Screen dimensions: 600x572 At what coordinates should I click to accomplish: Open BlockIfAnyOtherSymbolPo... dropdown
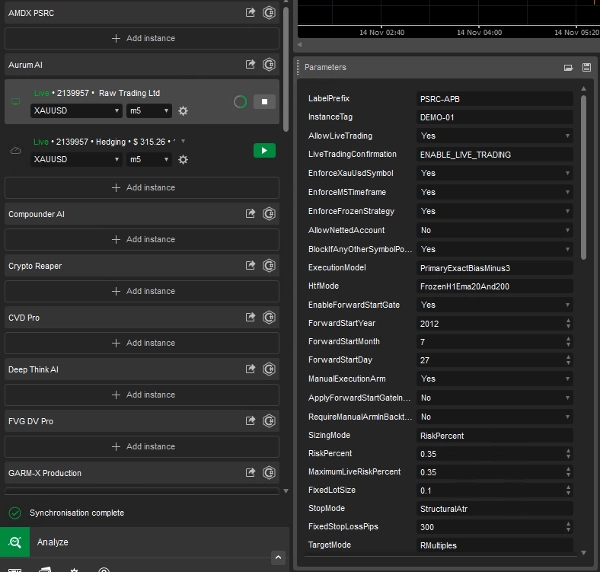[x=494, y=249]
